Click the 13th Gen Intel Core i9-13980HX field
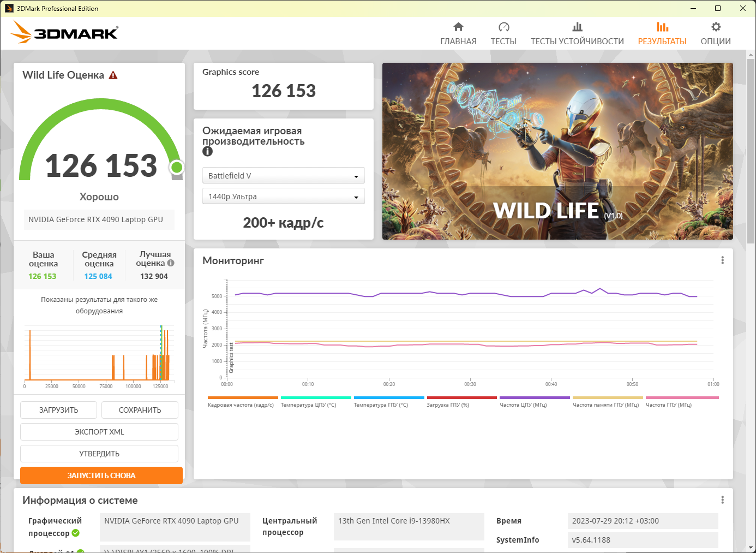Viewport: 756px width, 553px height. point(409,527)
